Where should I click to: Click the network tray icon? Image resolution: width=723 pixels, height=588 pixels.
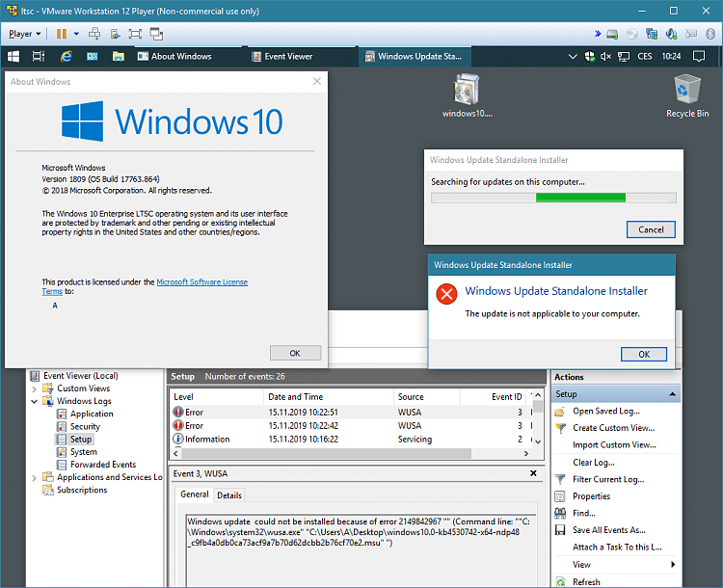point(624,56)
